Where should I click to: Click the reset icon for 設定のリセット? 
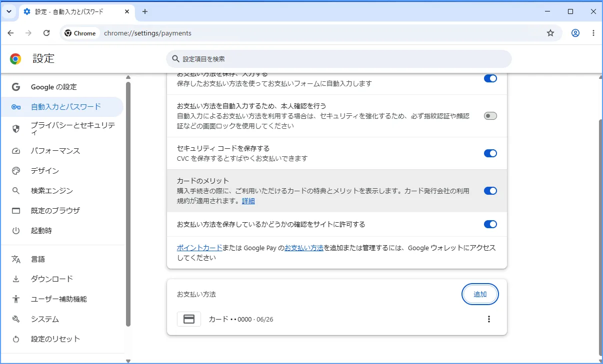tap(16, 339)
